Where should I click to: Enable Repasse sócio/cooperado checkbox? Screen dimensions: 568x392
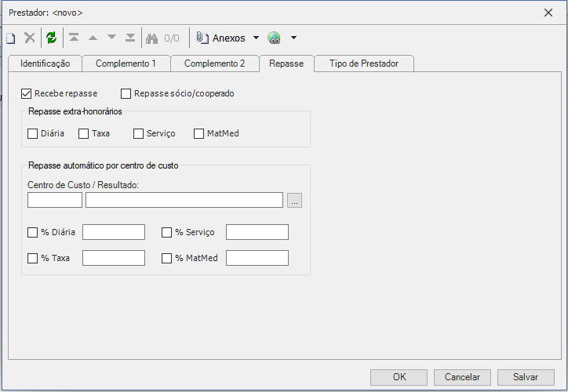[126, 93]
